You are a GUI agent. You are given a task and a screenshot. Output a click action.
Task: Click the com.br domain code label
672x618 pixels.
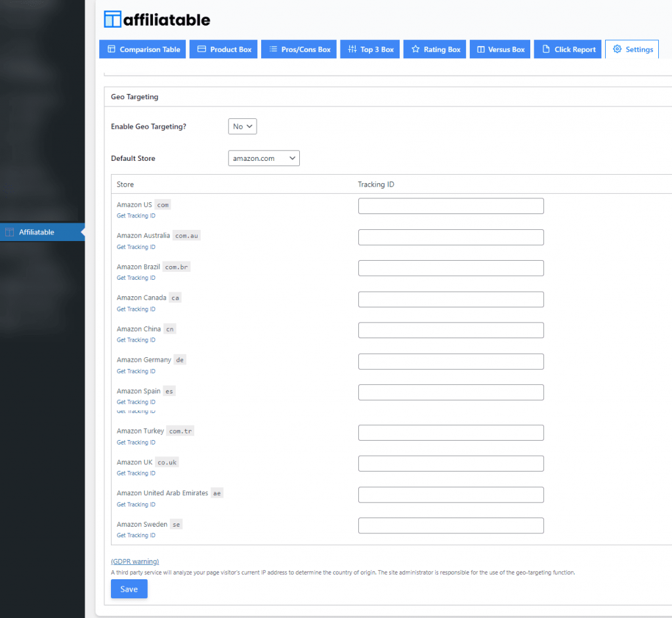(177, 267)
